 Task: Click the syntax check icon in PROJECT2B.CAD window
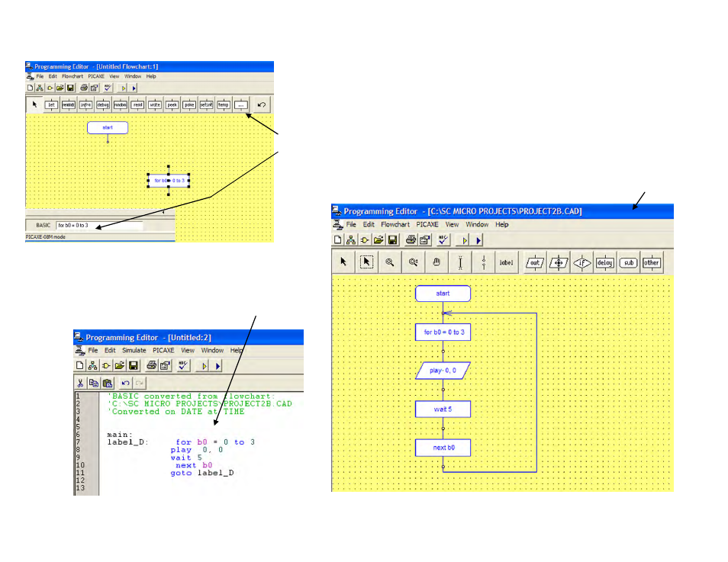pyautogui.click(x=443, y=240)
